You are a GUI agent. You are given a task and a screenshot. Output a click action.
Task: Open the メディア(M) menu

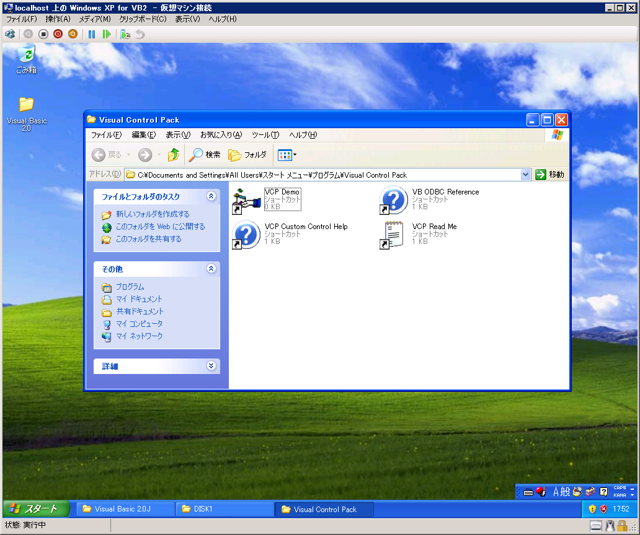point(95,19)
